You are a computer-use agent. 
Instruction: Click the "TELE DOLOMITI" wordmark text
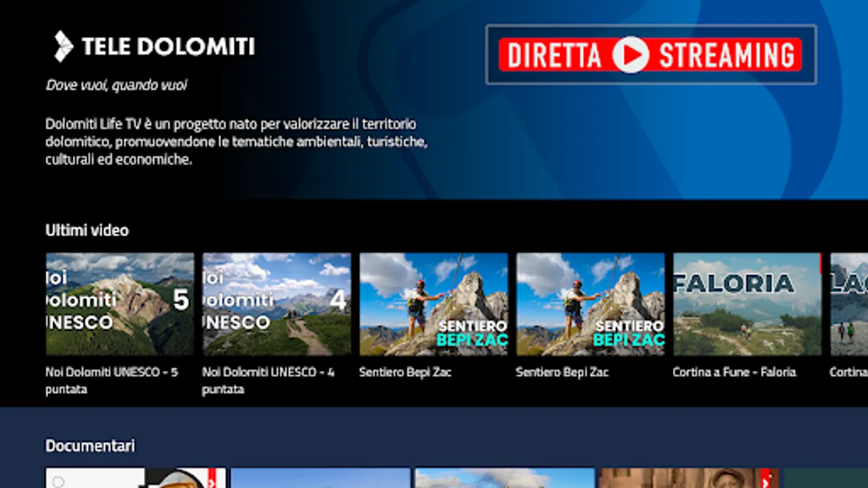168,47
